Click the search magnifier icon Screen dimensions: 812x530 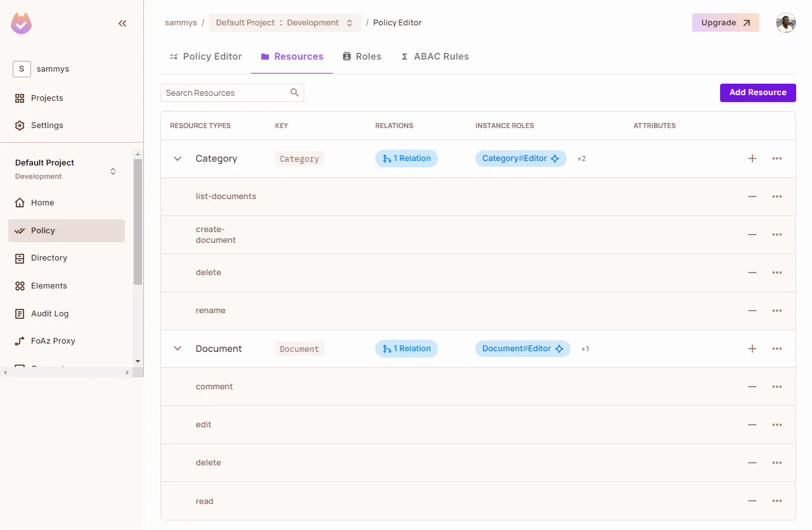[294, 93]
